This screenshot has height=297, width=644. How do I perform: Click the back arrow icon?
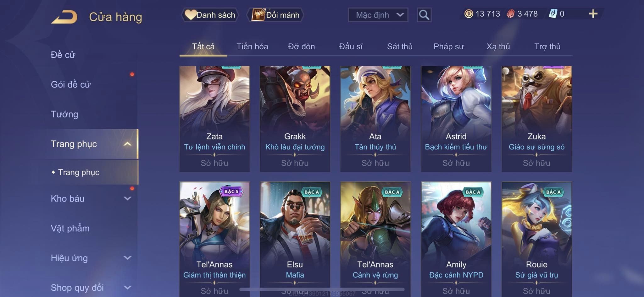[64, 17]
